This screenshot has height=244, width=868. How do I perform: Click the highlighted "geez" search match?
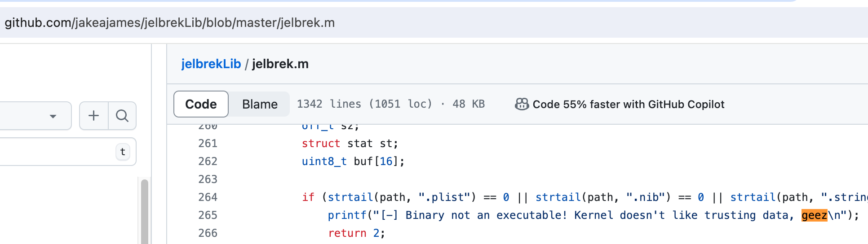(814, 215)
